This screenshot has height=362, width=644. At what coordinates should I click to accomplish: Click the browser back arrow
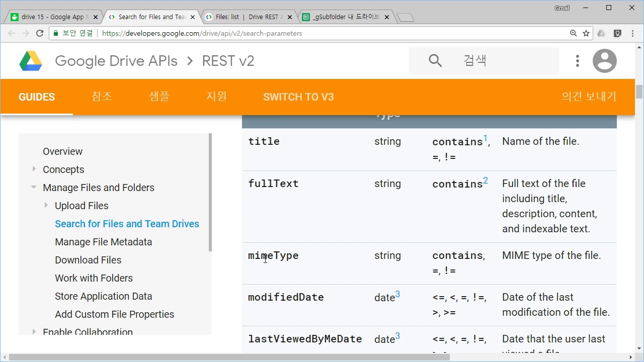[12, 33]
